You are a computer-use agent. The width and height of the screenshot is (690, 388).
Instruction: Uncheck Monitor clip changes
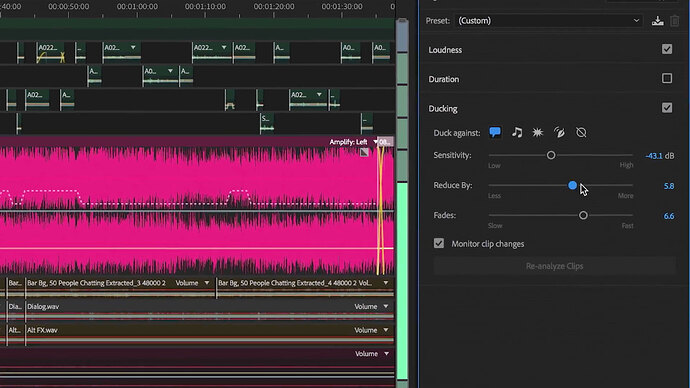439,243
